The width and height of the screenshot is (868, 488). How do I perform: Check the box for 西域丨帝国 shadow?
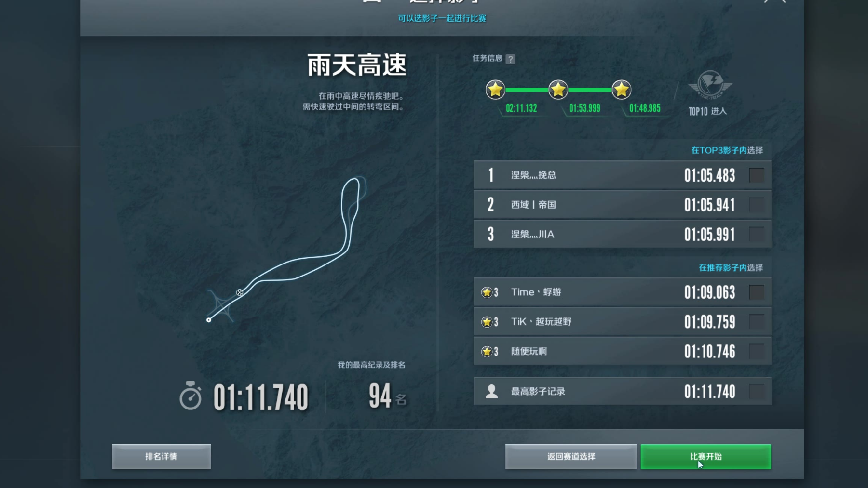tap(757, 205)
